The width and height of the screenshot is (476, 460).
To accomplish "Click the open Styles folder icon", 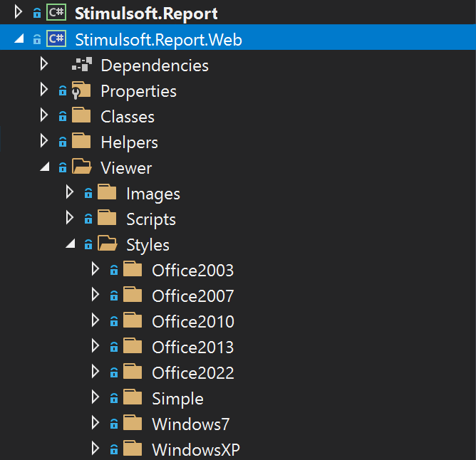I will pos(108,243).
